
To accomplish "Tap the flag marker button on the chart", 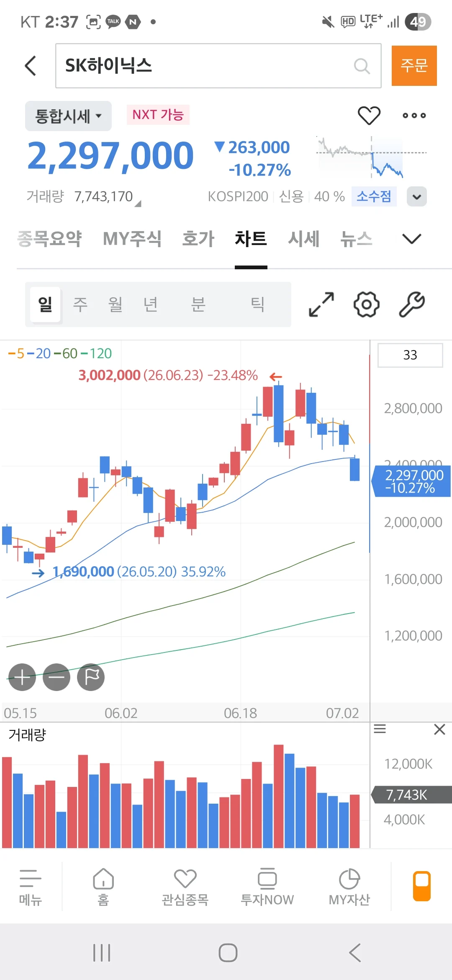I will (x=91, y=677).
